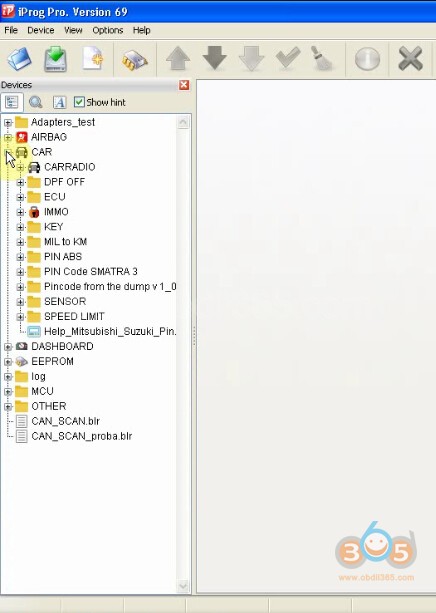The width and height of the screenshot is (436, 613).
Task: Toggle the Show hint checkbox
Action: 79,102
